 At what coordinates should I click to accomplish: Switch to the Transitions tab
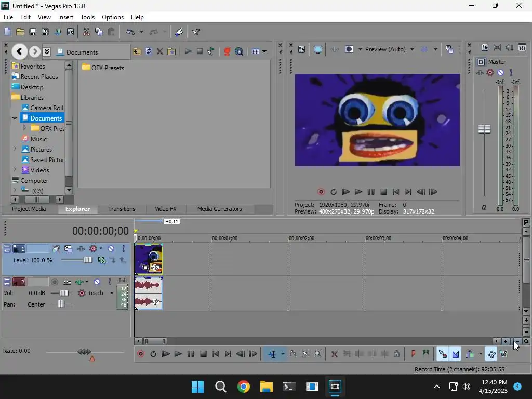(x=122, y=209)
